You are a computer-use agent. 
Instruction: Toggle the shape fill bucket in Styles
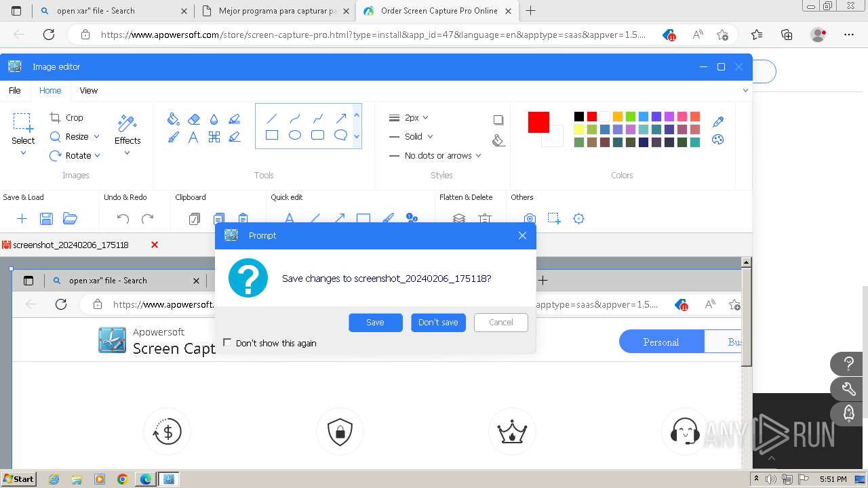pos(498,140)
